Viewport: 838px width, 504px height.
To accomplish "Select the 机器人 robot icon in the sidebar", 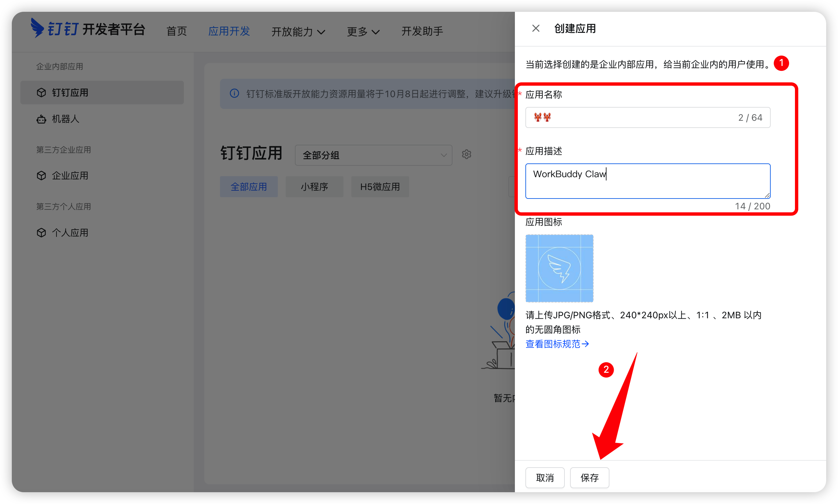I will coord(41,119).
